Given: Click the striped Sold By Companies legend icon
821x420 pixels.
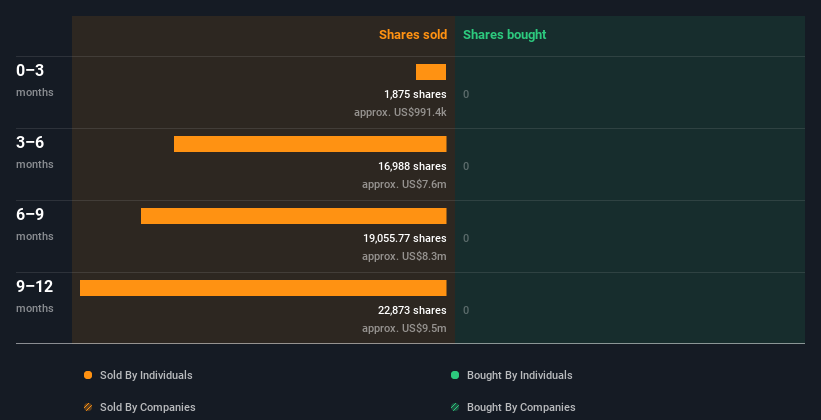Looking at the screenshot, I should [x=88, y=407].
